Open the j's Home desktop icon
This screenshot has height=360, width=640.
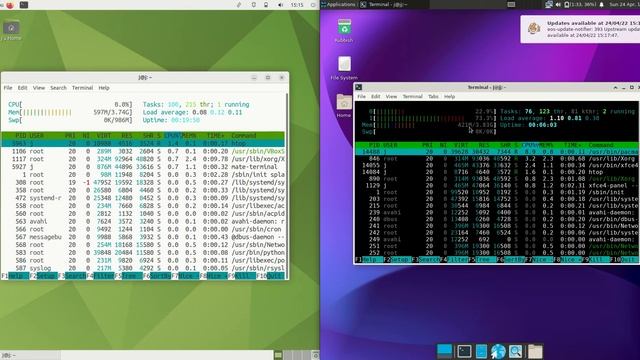tap(11, 31)
